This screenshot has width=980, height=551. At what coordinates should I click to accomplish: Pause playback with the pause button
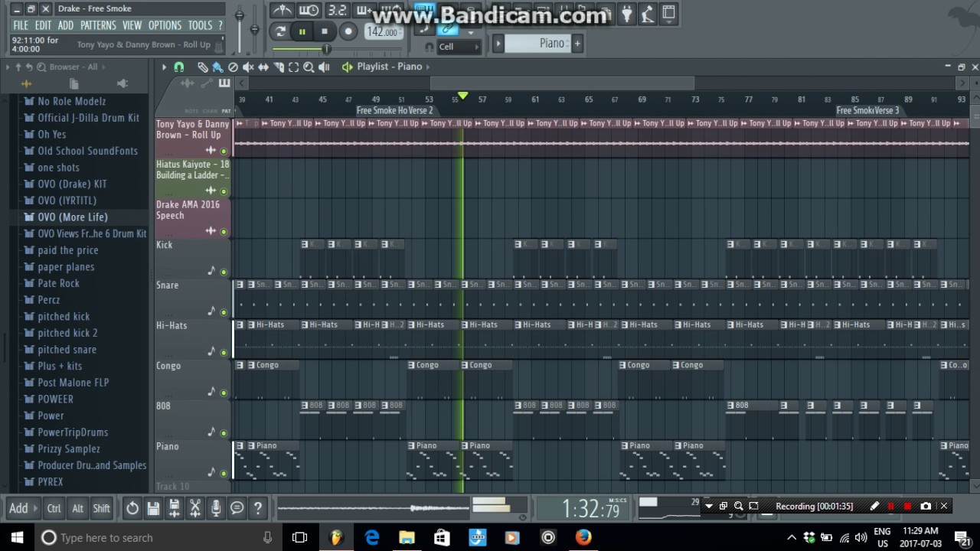click(302, 31)
